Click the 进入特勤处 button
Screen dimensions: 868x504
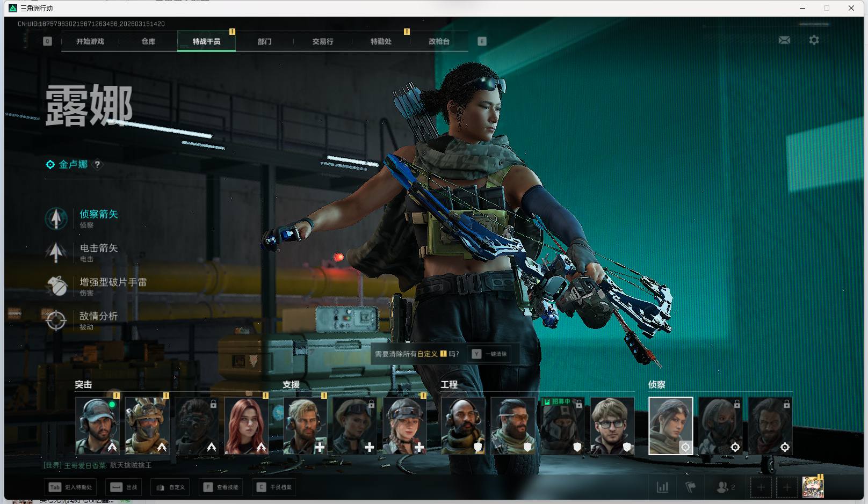click(x=70, y=487)
